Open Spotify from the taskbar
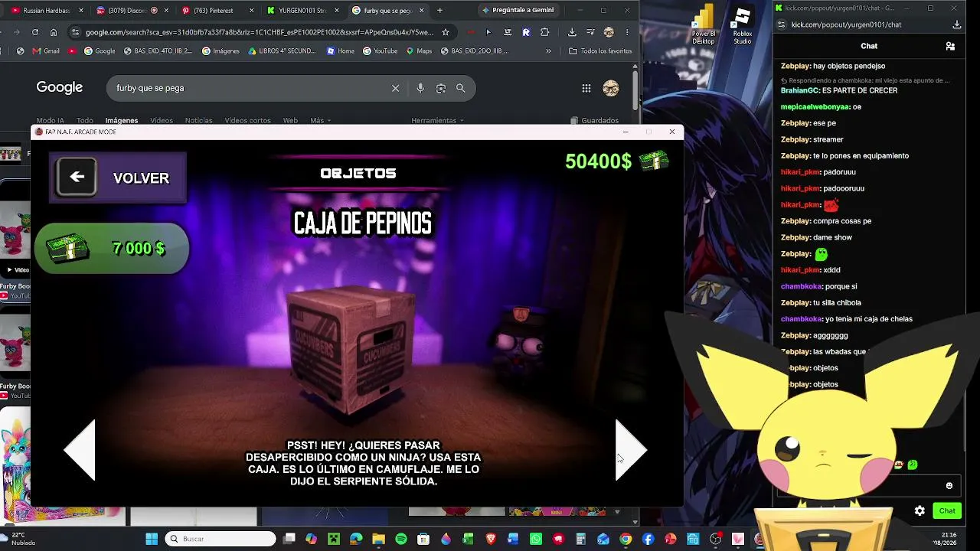Image resolution: width=980 pixels, height=551 pixels. tap(401, 539)
